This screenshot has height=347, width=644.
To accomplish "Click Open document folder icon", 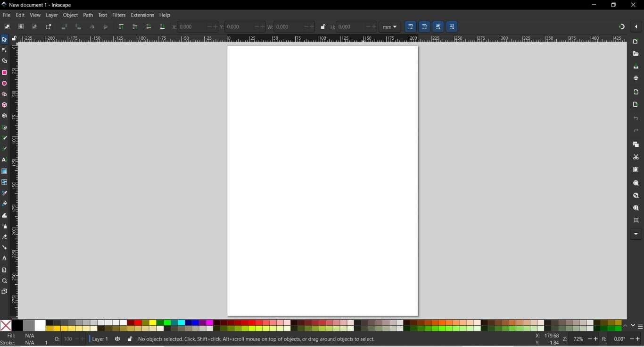I will tap(636, 54).
